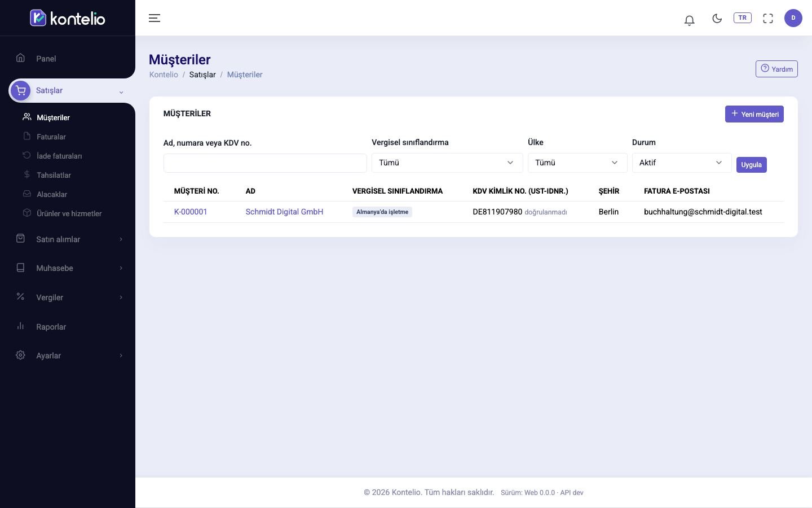Viewport: 812px width, 508px height.
Task: Open İade faturaları in the sidebar
Action: coord(59,156)
